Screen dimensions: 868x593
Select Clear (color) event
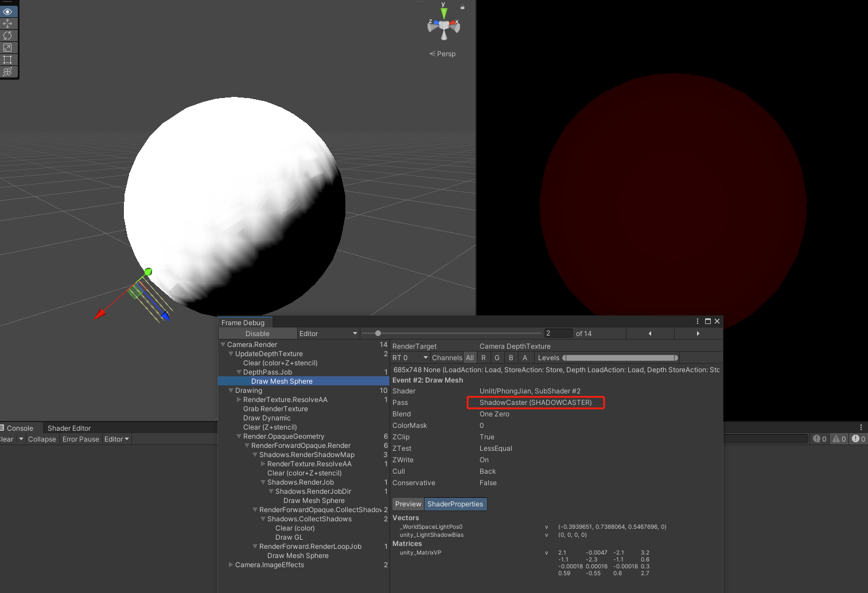(x=295, y=528)
